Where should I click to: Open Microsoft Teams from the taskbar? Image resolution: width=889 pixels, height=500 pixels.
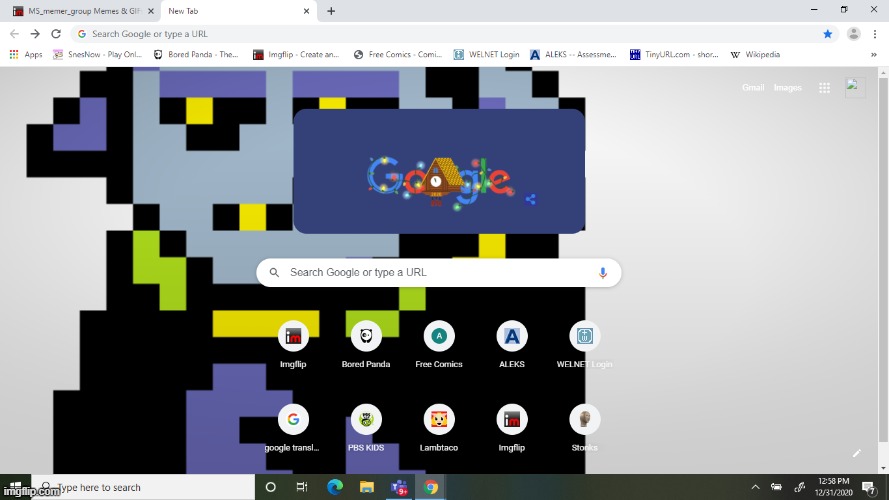point(399,487)
